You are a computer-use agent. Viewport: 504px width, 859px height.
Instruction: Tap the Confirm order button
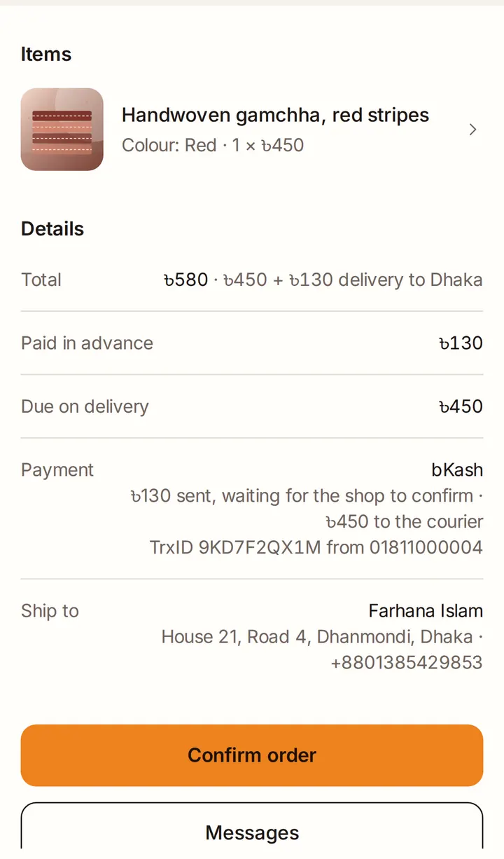(252, 755)
